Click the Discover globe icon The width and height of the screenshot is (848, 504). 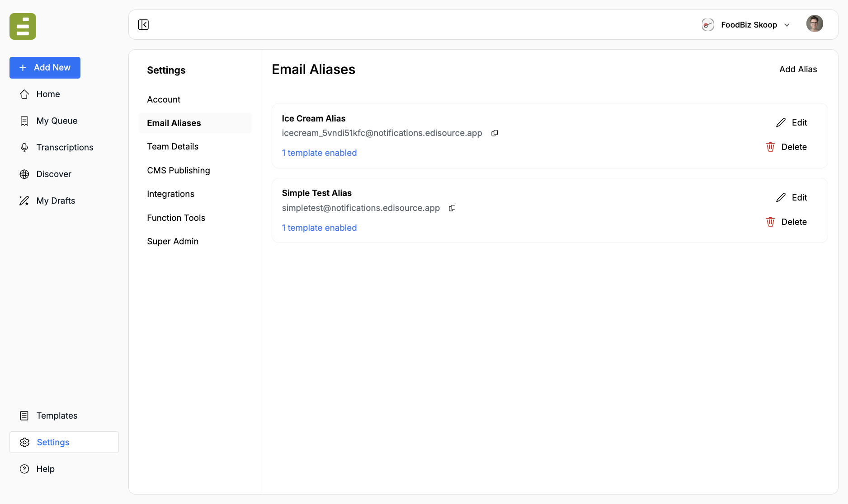coord(24,174)
